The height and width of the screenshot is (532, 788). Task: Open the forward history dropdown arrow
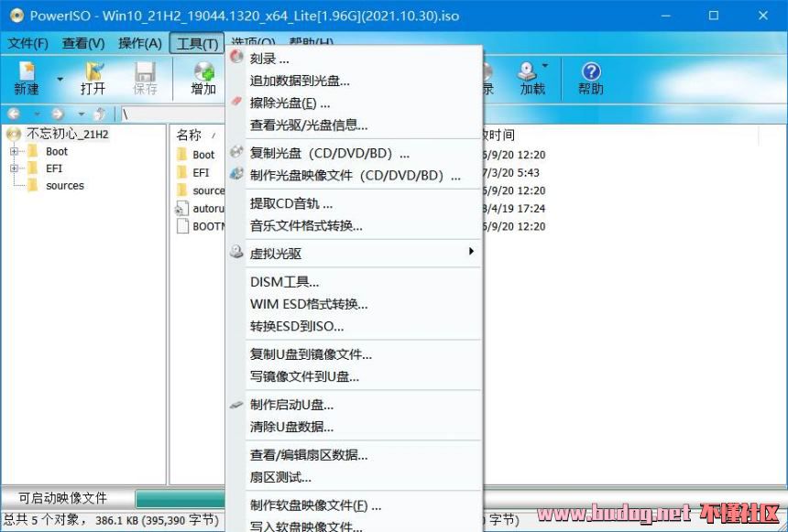(x=81, y=114)
